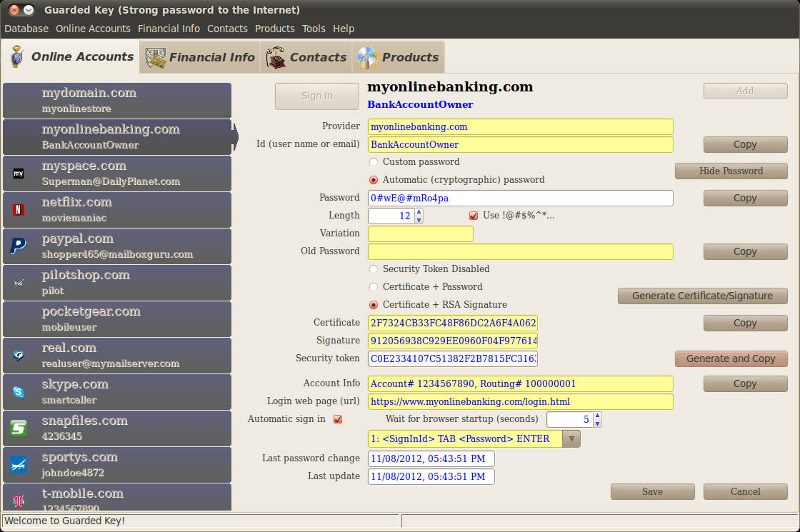Select Automatic (cryptographic) password option
This screenshot has height=532, width=800.
374,180
